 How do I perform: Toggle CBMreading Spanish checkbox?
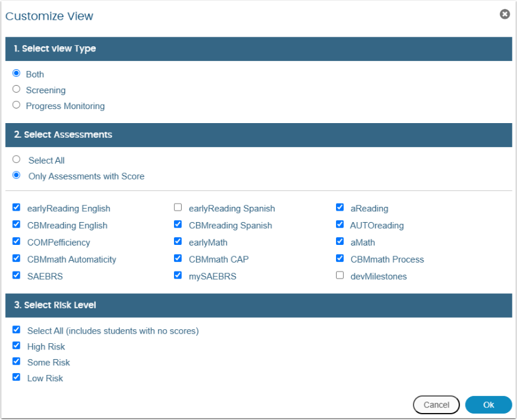click(x=178, y=225)
